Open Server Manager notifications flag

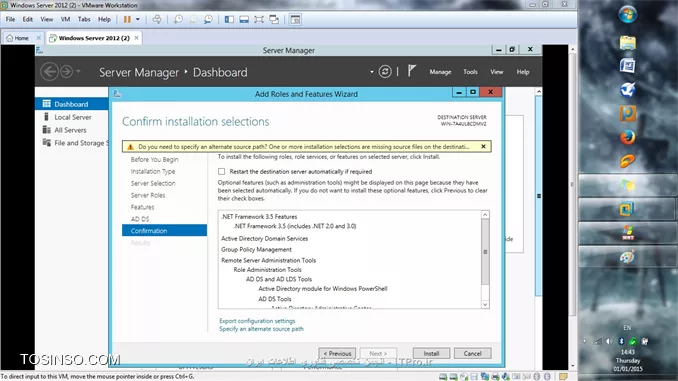[x=412, y=71]
